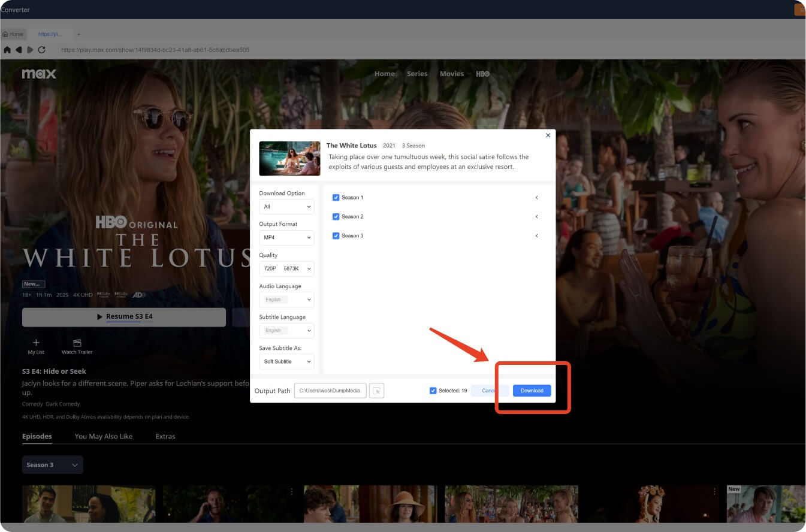Open the Audio Language dropdown
Image resolution: width=806 pixels, height=532 pixels.
coord(286,300)
